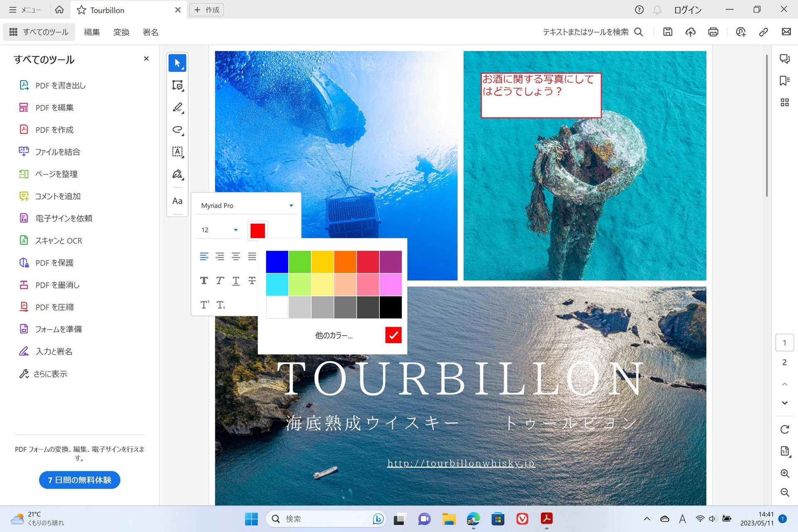Toggle underline text formatting
The image size is (798, 532).
coord(236,281)
